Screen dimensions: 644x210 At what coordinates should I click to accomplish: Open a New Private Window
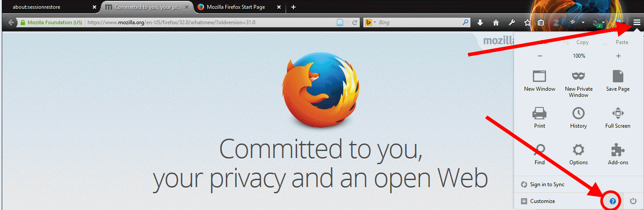coord(579,84)
